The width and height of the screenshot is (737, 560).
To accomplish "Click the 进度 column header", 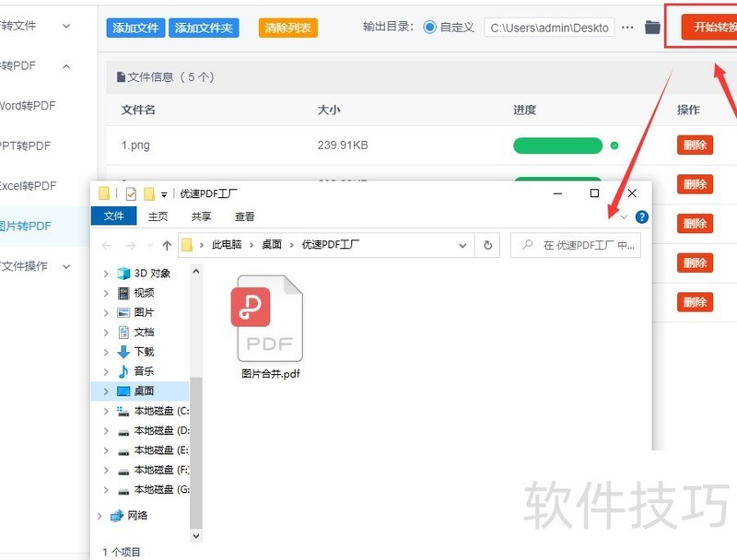I will click(524, 110).
